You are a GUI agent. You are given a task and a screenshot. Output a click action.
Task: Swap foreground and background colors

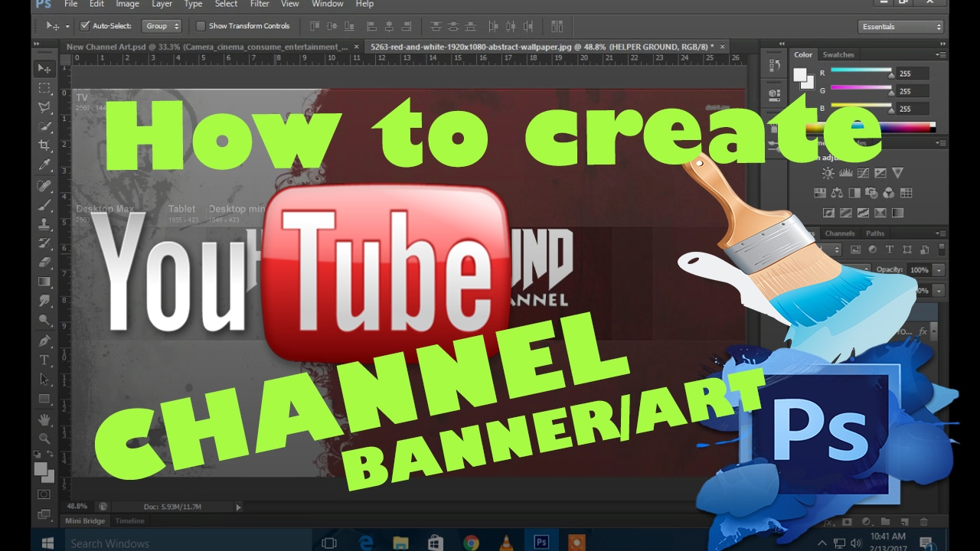[x=51, y=455]
